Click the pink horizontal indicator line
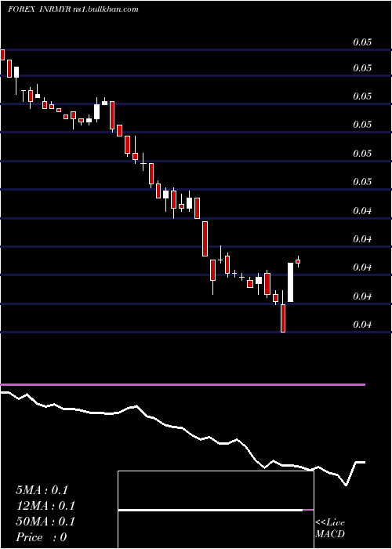392x549 pixels. (x=183, y=385)
